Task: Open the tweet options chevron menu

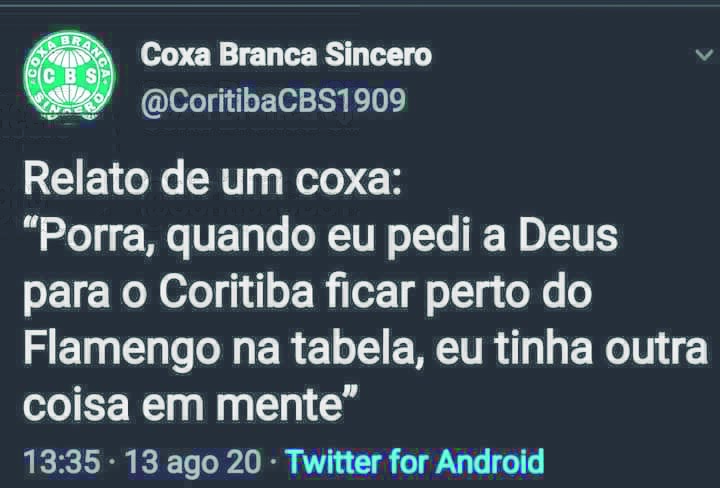Action: [x=704, y=55]
